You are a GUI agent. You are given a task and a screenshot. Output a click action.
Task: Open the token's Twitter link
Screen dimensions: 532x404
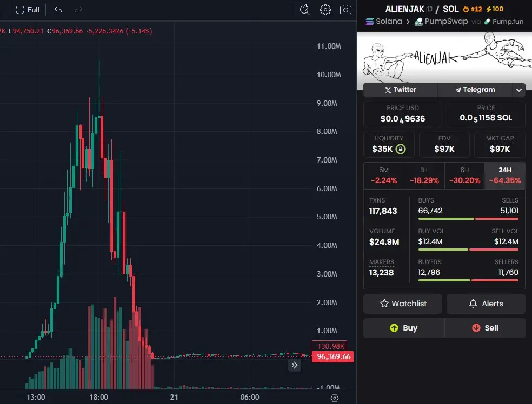(401, 90)
